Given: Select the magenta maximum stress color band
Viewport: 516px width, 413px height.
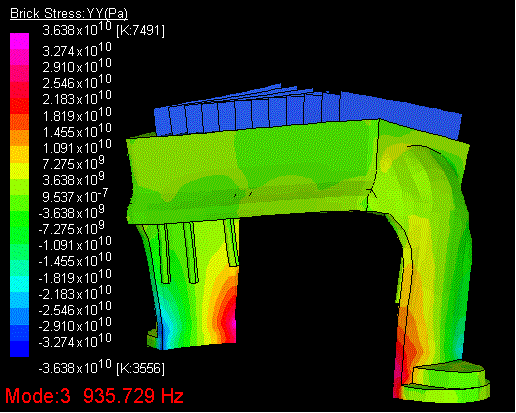Looking at the screenshot, I should pos(20,41).
